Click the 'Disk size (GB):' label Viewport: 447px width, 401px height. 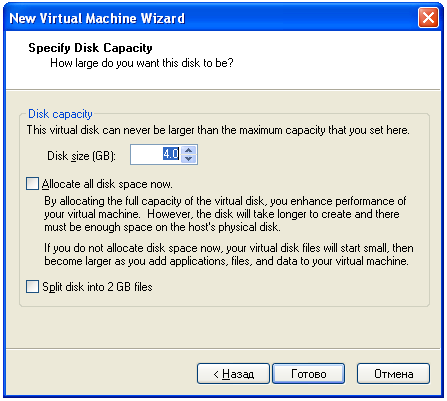[81, 156]
